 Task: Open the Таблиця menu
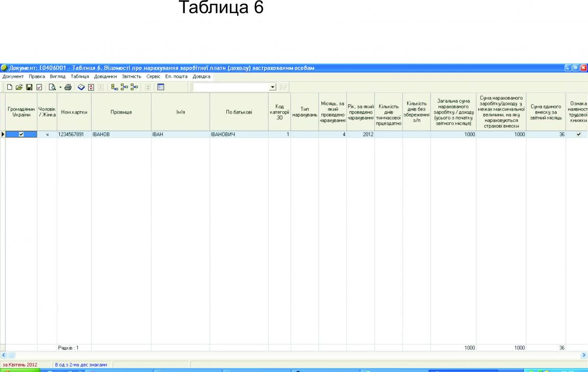pyautogui.click(x=80, y=76)
